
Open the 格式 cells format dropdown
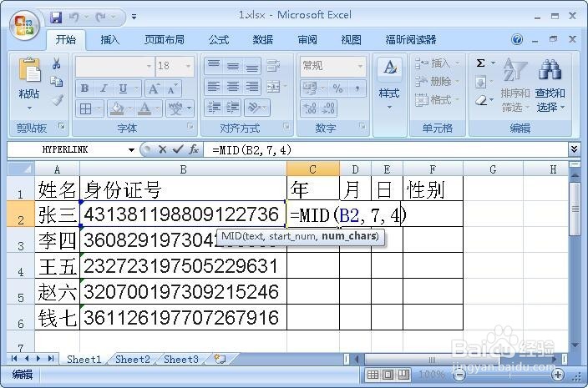(438, 99)
